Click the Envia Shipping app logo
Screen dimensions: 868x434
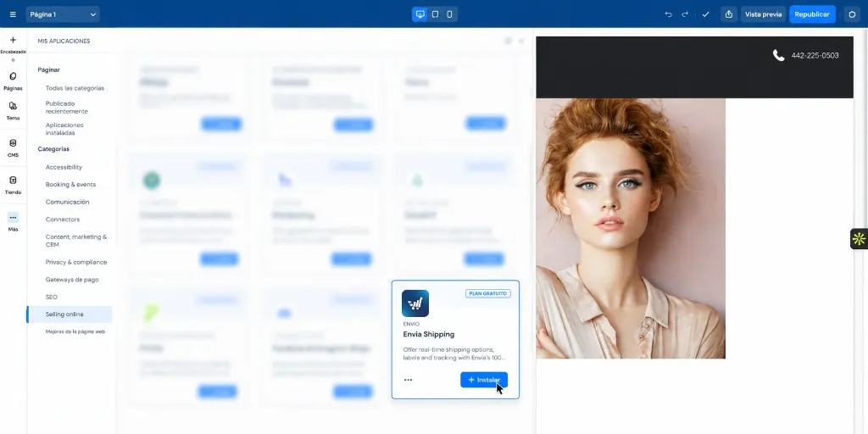[x=415, y=303]
